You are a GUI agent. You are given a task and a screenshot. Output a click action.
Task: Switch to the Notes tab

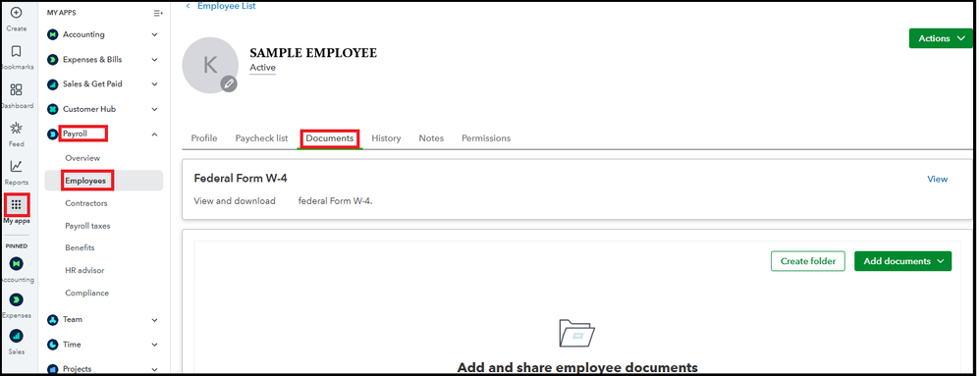[x=431, y=138]
